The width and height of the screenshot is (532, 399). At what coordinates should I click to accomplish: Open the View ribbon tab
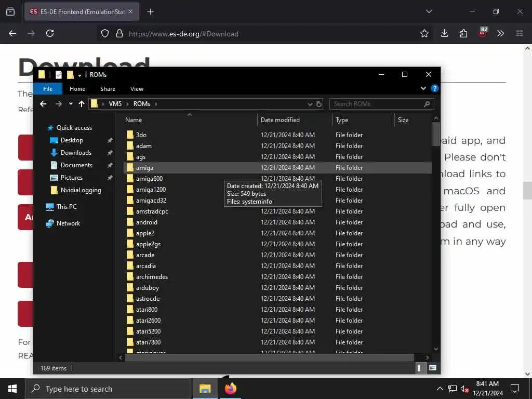coord(137,89)
